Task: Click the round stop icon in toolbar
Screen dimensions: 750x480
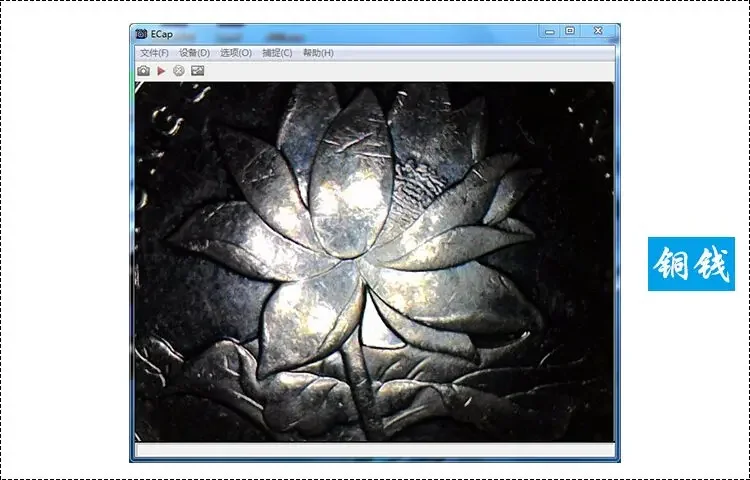Action: [179, 71]
